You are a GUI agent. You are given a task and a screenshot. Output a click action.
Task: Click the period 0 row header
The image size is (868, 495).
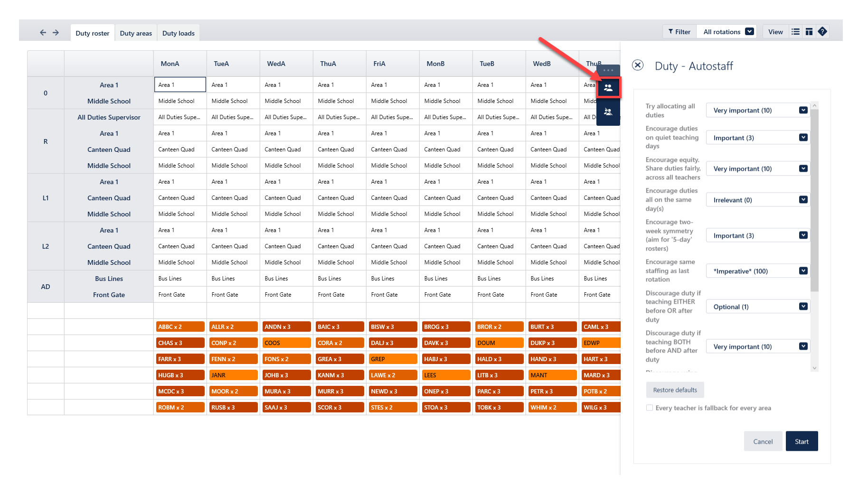[46, 93]
